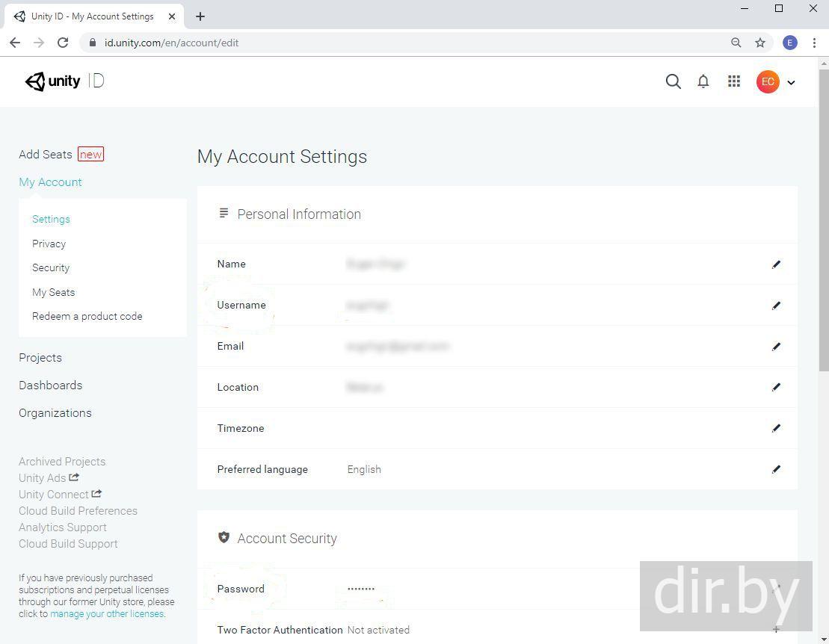This screenshot has height=644, width=829.
Task: Click the English preferred language value
Action: pyautogui.click(x=364, y=470)
